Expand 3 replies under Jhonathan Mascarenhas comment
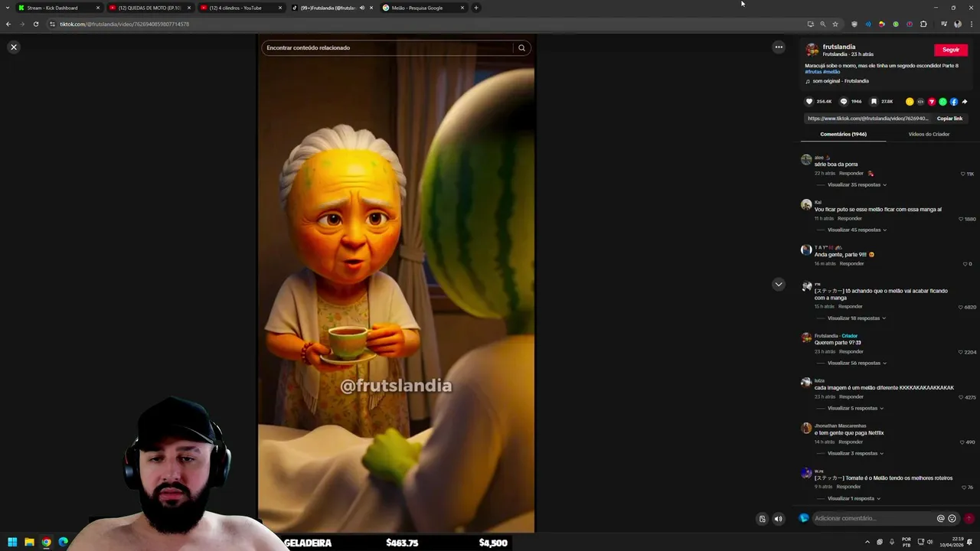Screen dimensions: 980x551 [855, 454]
